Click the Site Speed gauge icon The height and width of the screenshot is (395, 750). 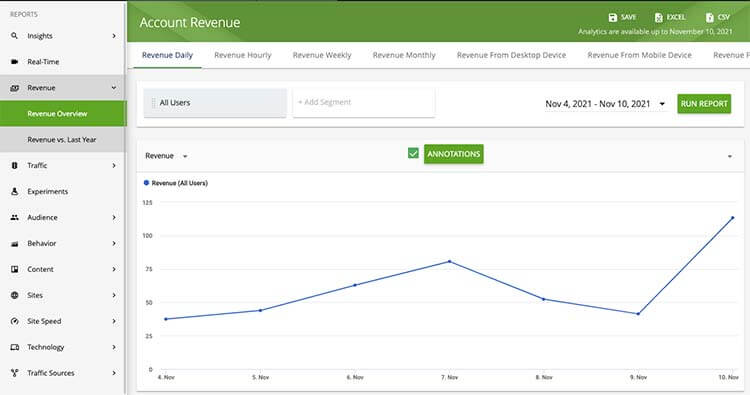tap(15, 321)
